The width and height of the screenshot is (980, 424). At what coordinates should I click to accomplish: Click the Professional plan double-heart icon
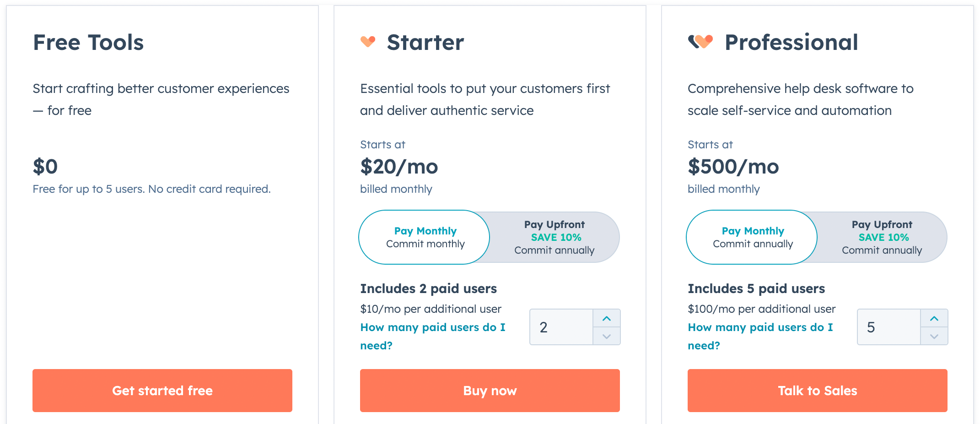(x=700, y=42)
